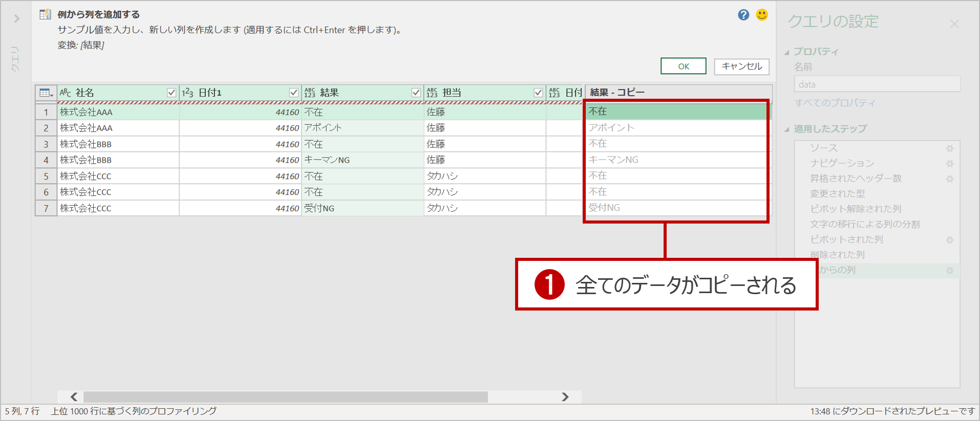The height and width of the screenshot is (421, 980).
Task: Select the ピボット解除された列 step
Action: pyautogui.click(x=856, y=209)
